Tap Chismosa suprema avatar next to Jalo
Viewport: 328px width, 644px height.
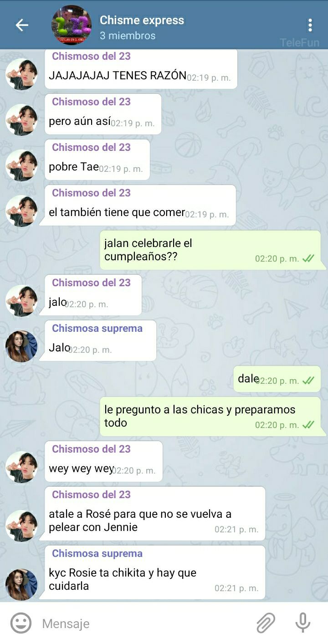pyautogui.click(x=21, y=346)
